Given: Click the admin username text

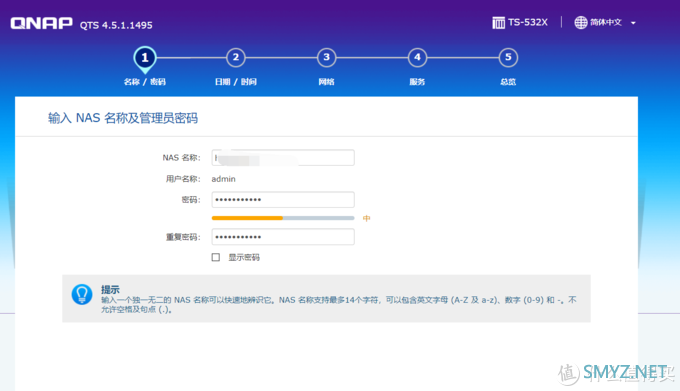Looking at the screenshot, I should click(223, 179).
